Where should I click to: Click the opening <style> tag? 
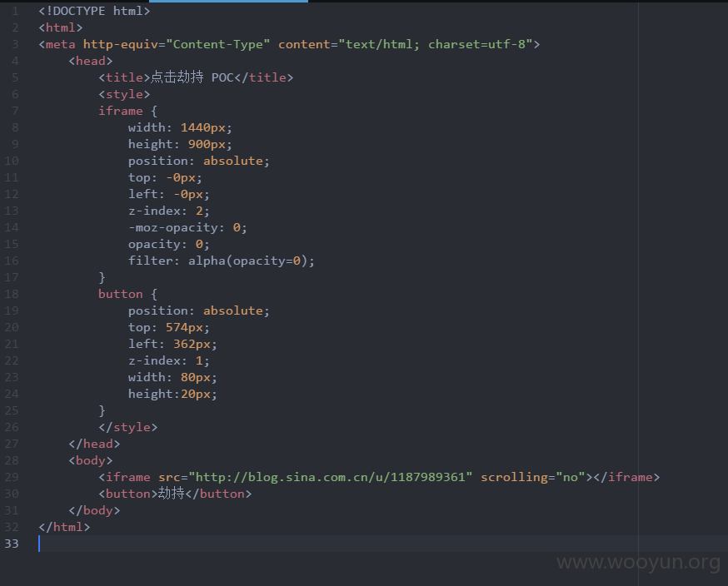(124, 94)
